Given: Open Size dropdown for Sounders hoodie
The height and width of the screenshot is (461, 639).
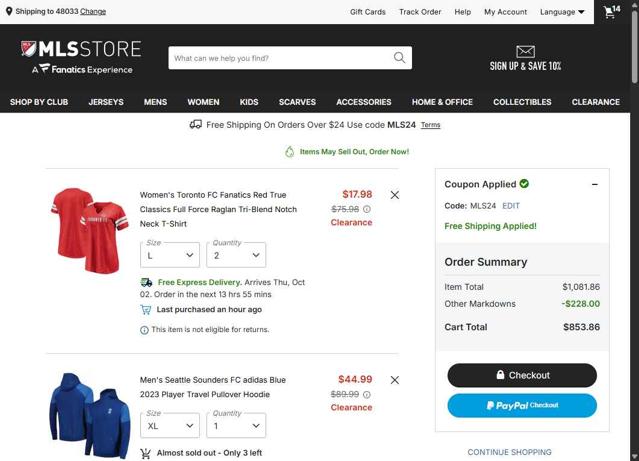Looking at the screenshot, I should click(x=170, y=426).
